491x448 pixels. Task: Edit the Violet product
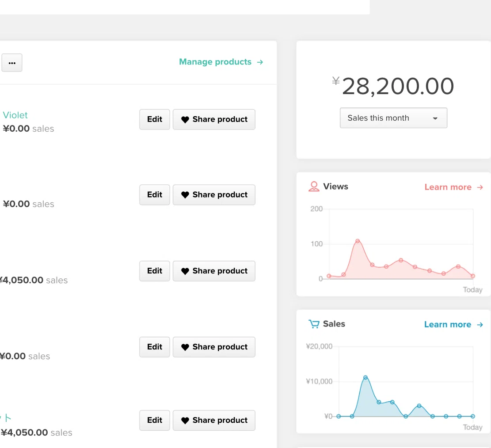pos(155,119)
